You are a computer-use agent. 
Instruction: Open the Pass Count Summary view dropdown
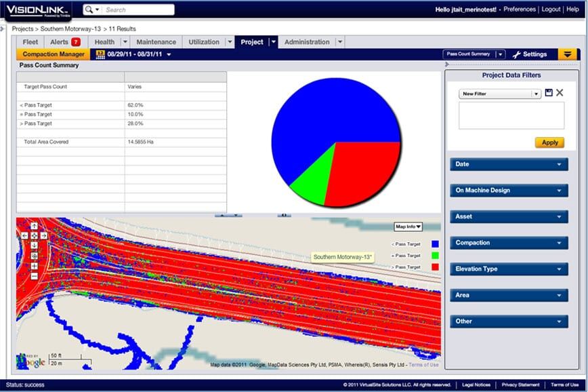click(x=500, y=54)
